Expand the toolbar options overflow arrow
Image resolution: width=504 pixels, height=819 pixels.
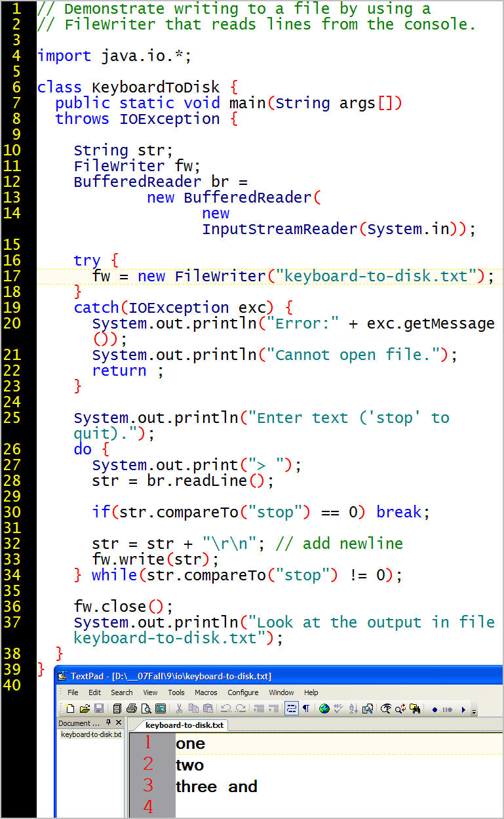pos(474,711)
